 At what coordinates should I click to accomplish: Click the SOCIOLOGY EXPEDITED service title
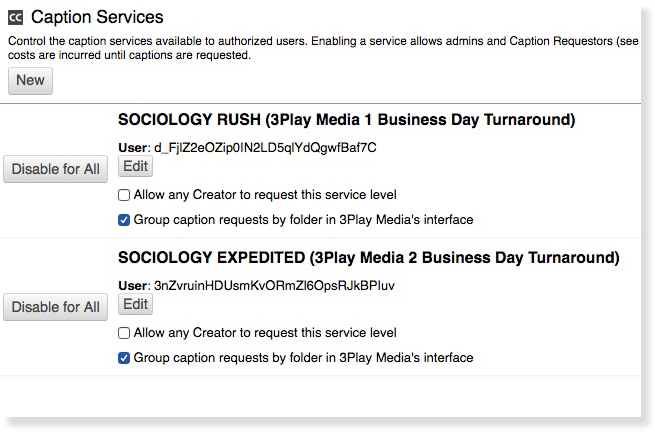pyautogui.click(x=368, y=258)
